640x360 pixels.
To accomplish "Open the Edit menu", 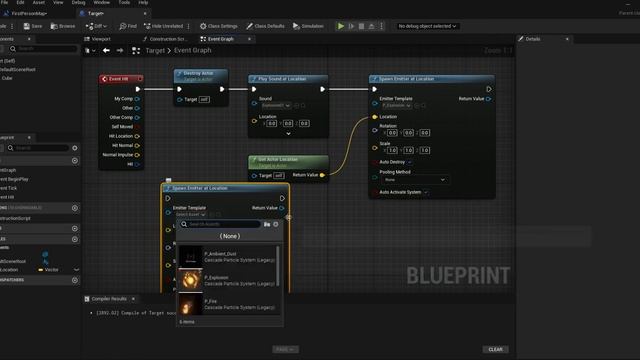I will [x=20, y=2].
